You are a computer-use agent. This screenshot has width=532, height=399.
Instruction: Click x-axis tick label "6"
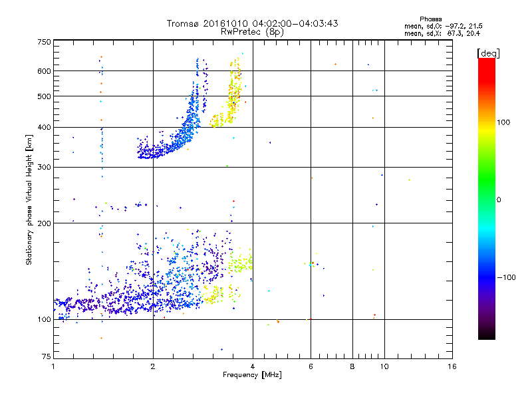pyautogui.click(x=311, y=366)
